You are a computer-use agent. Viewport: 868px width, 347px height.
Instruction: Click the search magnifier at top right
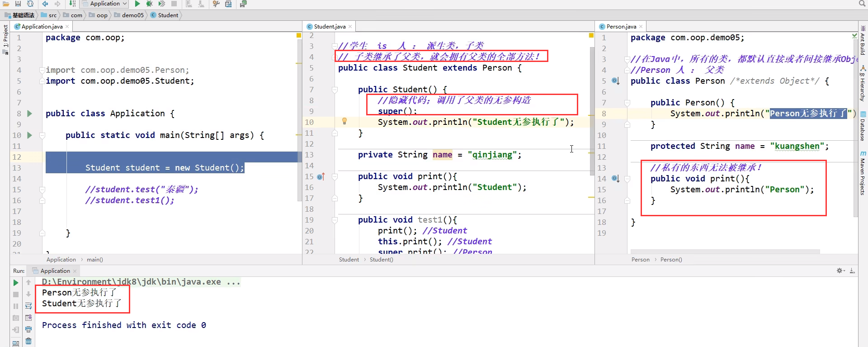862,4
